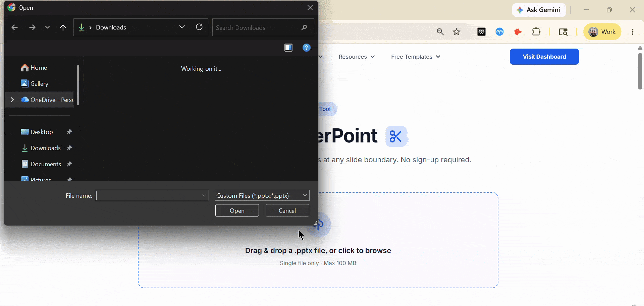
Task: Click the scissors icon beside the heading
Action: point(396,136)
